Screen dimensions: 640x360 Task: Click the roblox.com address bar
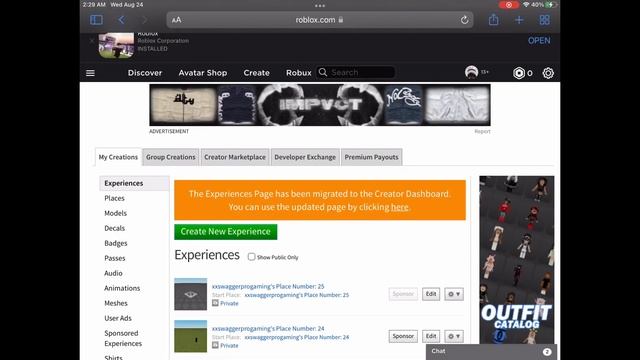click(x=320, y=20)
